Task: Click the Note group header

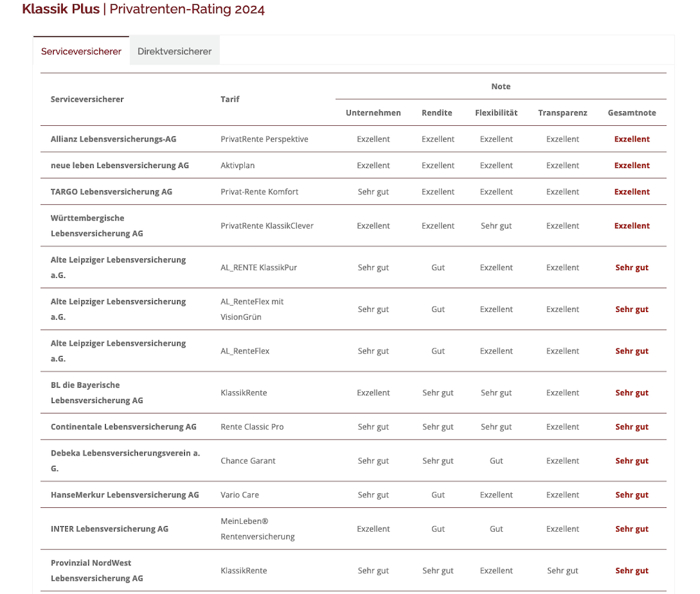Action: click(501, 86)
